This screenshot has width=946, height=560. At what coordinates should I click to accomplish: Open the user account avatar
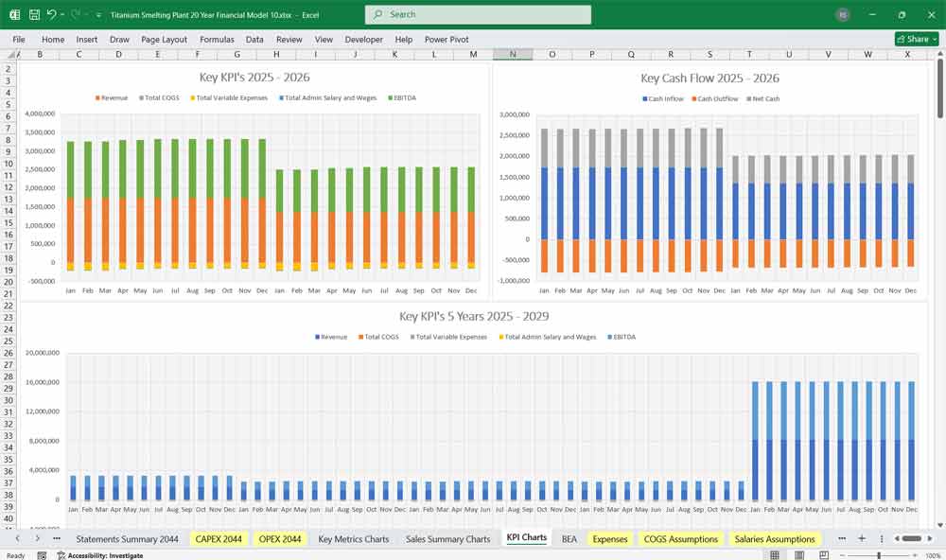click(x=843, y=15)
